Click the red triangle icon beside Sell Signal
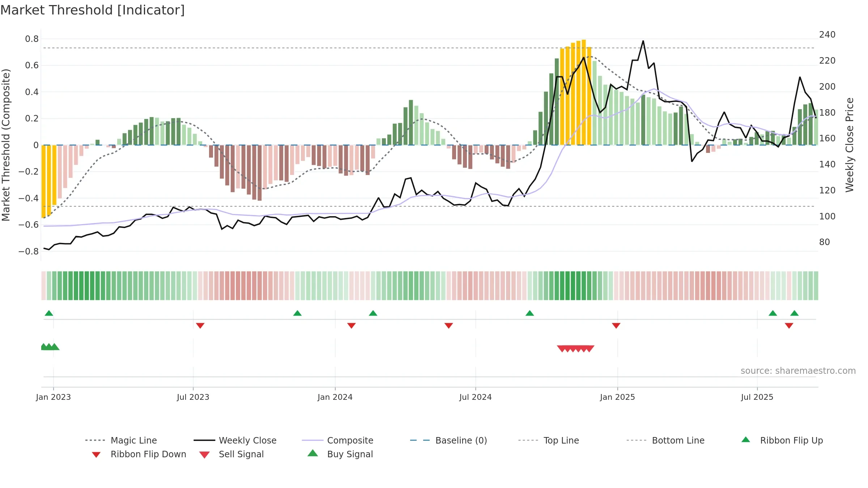The width and height of the screenshot is (868, 488). point(204,455)
